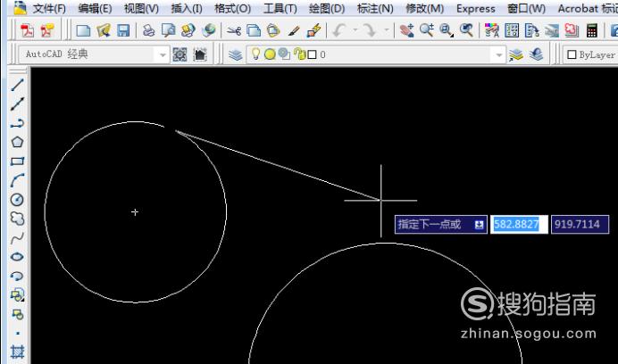Select the Ellipse tool
This screenshot has width=618, height=364.
pyautogui.click(x=17, y=257)
